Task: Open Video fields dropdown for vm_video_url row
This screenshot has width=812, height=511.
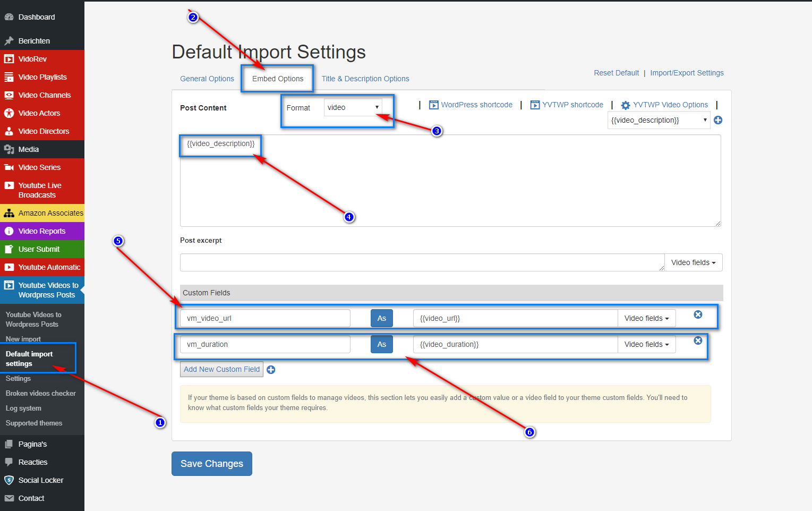Action: (x=646, y=318)
